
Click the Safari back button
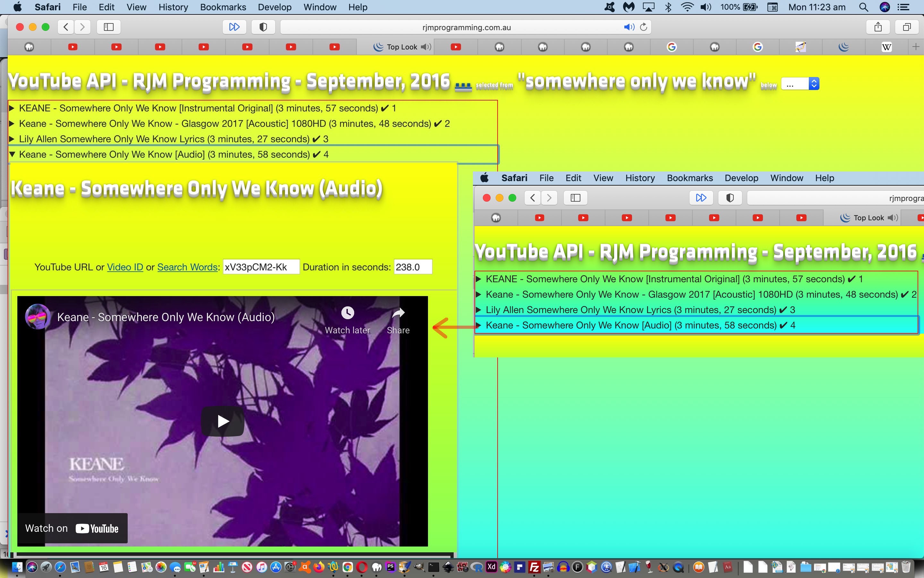coord(66,27)
